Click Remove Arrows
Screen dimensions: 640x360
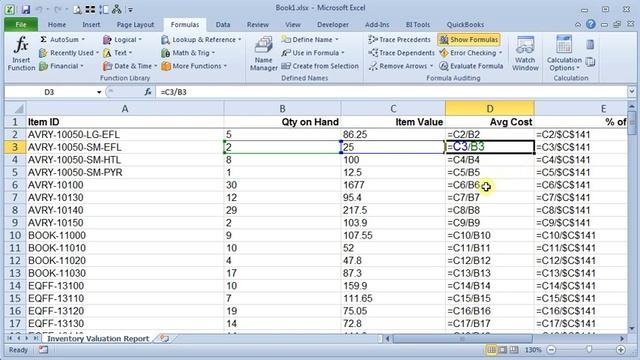coord(399,66)
